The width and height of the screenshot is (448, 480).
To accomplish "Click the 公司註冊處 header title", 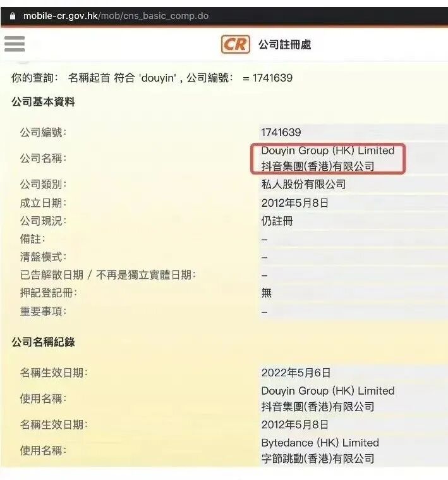I will click(x=285, y=44).
